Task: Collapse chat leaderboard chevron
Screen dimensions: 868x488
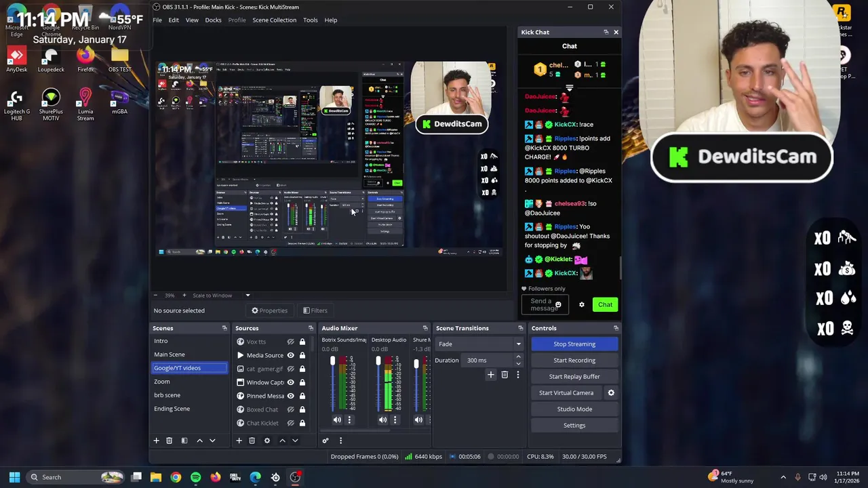Action: coord(569,88)
